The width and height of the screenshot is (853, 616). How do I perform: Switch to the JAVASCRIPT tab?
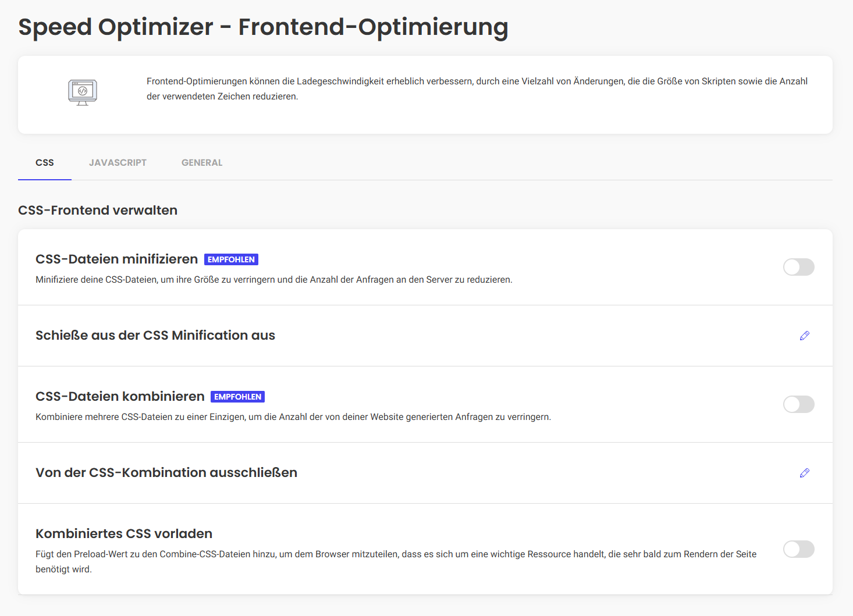click(x=118, y=163)
